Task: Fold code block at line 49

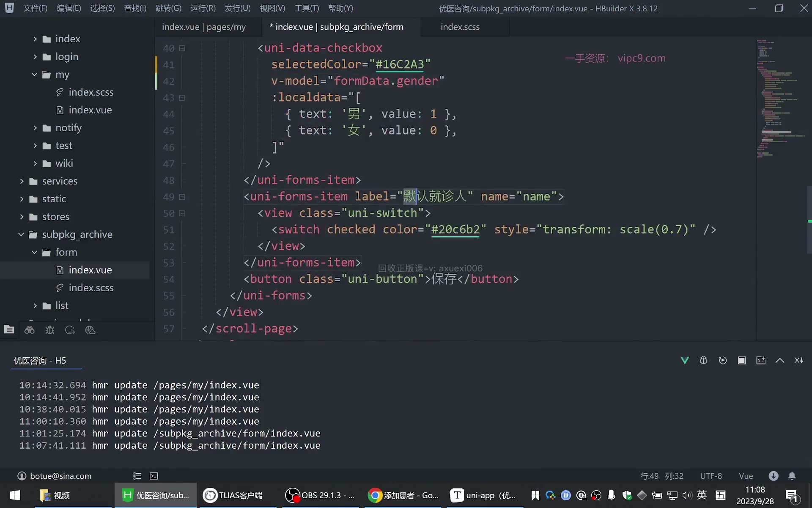Action: (x=182, y=197)
